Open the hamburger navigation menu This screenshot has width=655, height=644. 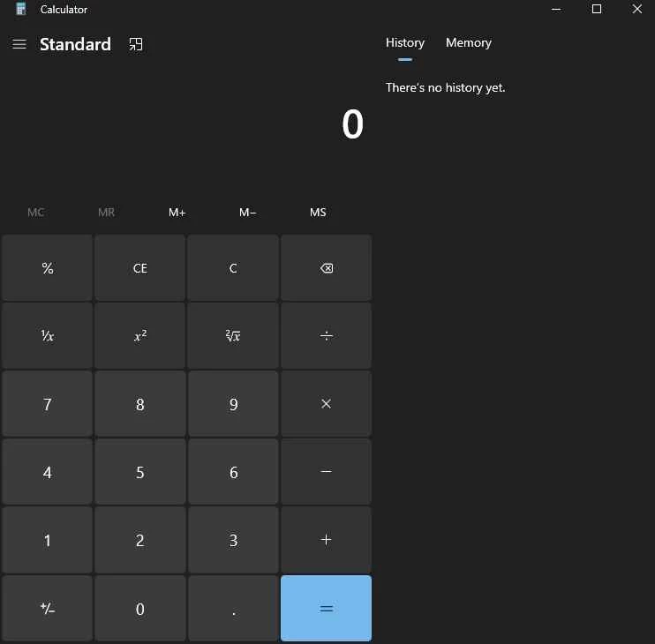pyautogui.click(x=19, y=44)
